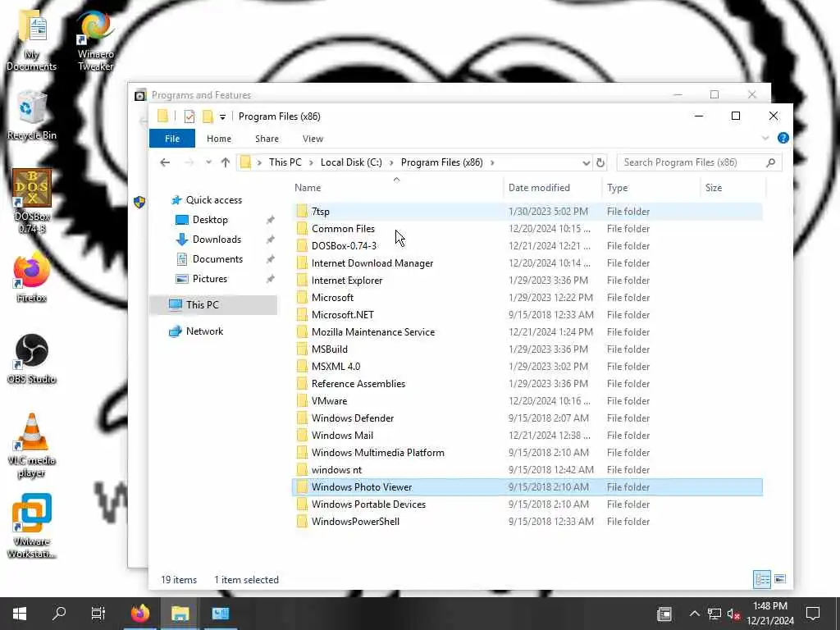
Task: Sort by the Name column header
Action: coord(396,188)
